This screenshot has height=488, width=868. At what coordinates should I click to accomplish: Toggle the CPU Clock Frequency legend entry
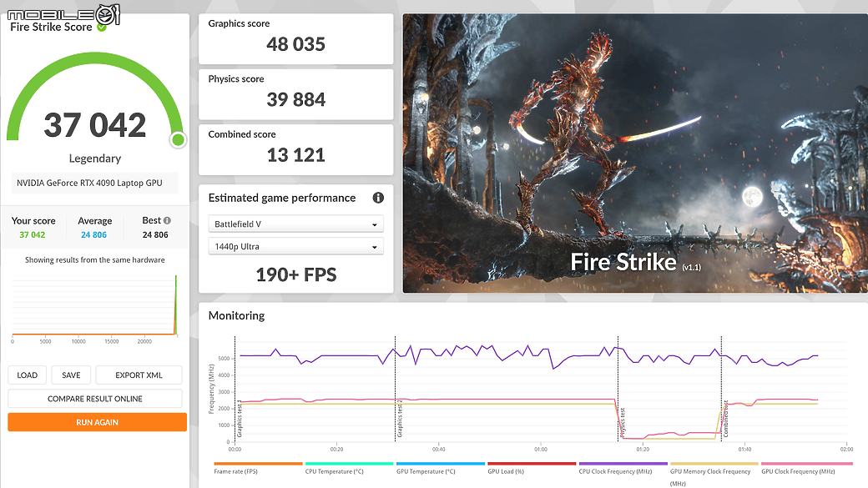click(x=623, y=468)
